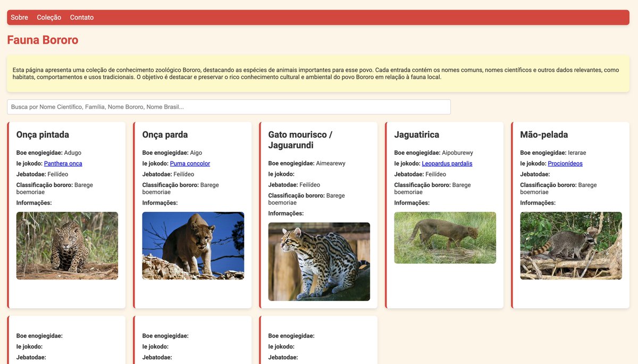
Task: Click the Gato mourisco photo
Action: coord(319,262)
